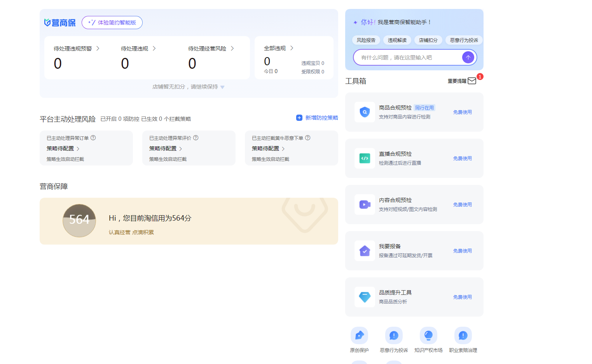Open 待处理经营风险 chevron
The height and width of the screenshot is (364, 592).
[232, 49]
